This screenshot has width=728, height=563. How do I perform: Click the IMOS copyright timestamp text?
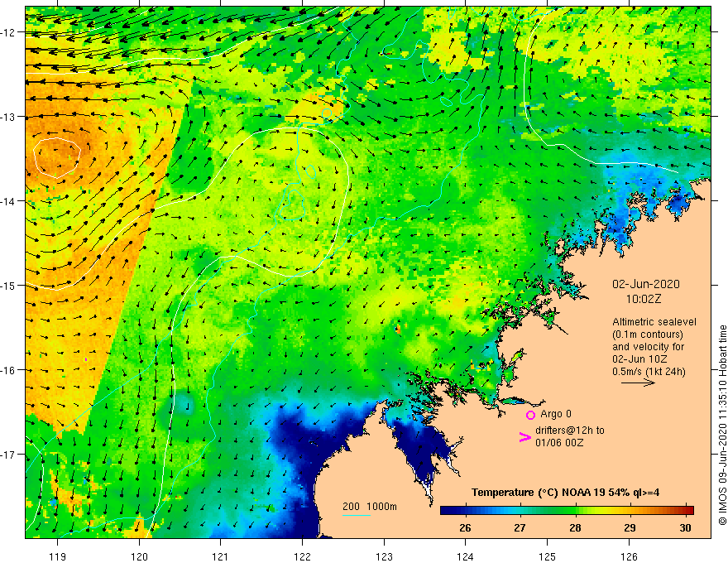point(722,425)
